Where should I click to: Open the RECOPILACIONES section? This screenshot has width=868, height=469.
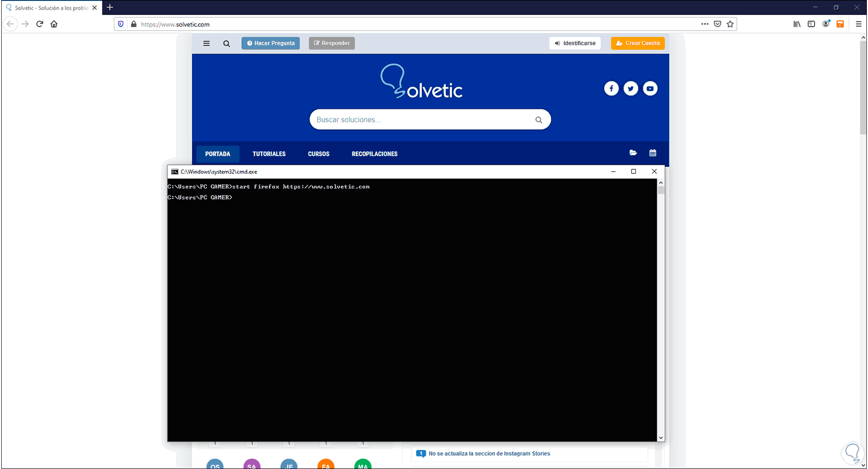point(374,154)
